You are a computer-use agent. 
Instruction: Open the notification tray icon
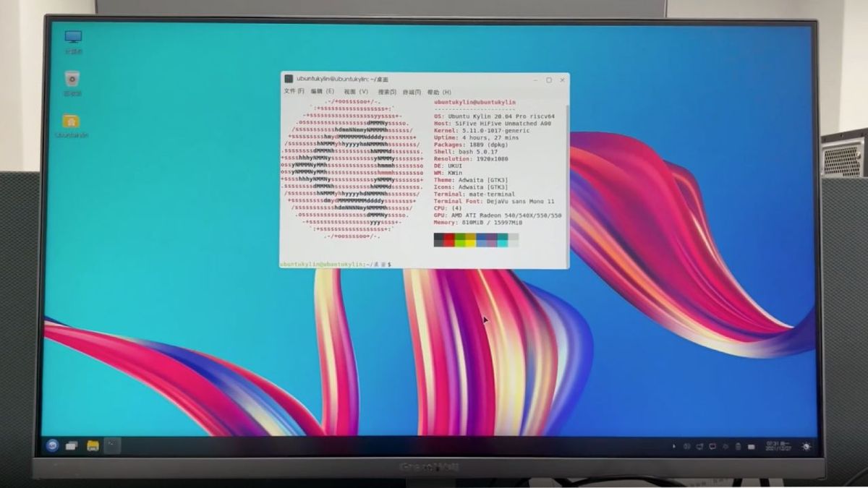coord(712,447)
